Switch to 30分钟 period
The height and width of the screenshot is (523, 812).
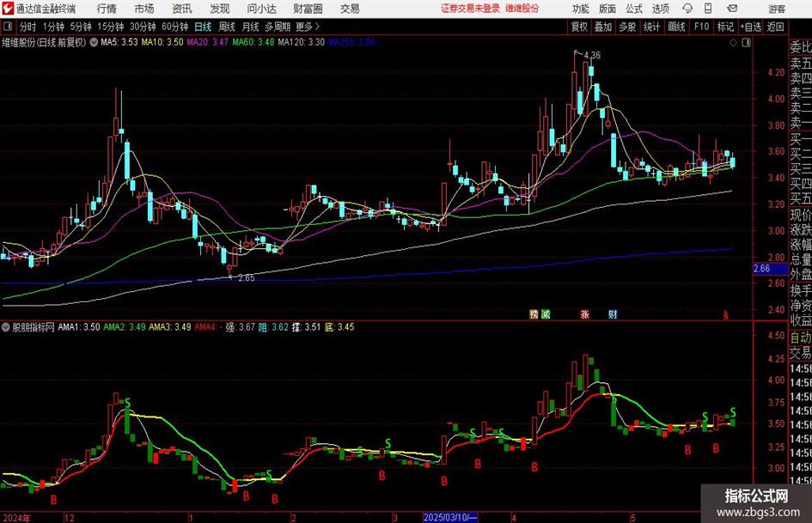[x=143, y=27]
